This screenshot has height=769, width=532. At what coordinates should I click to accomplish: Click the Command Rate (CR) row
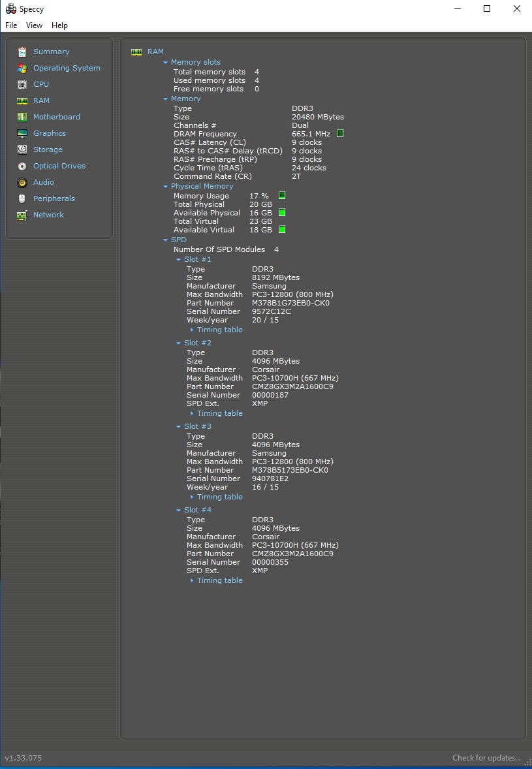click(x=238, y=176)
